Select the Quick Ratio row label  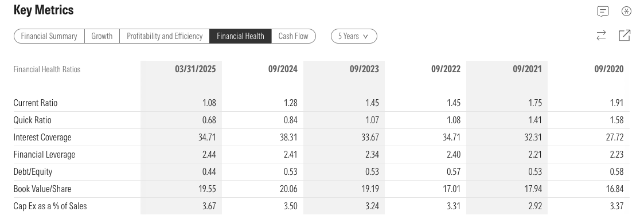pyautogui.click(x=33, y=120)
